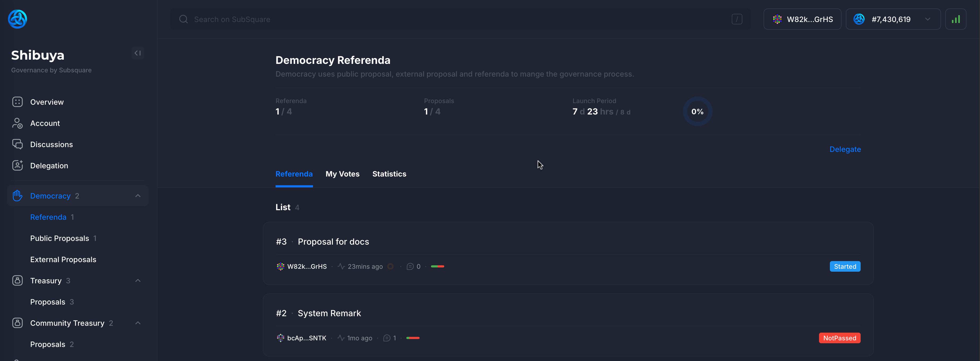
Task: Open the Account sidebar icon
Action: point(18,123)
